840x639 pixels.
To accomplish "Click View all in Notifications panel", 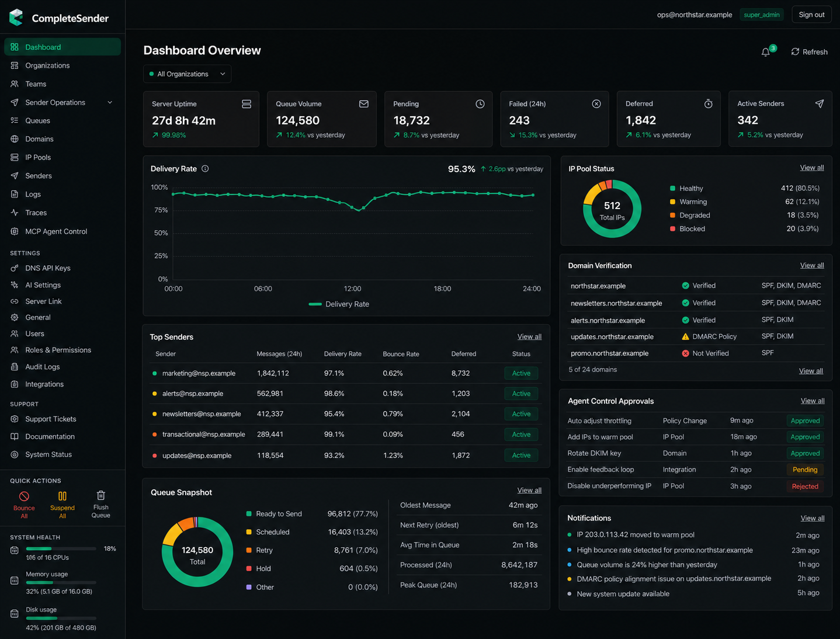I will [x=813, y=518].
